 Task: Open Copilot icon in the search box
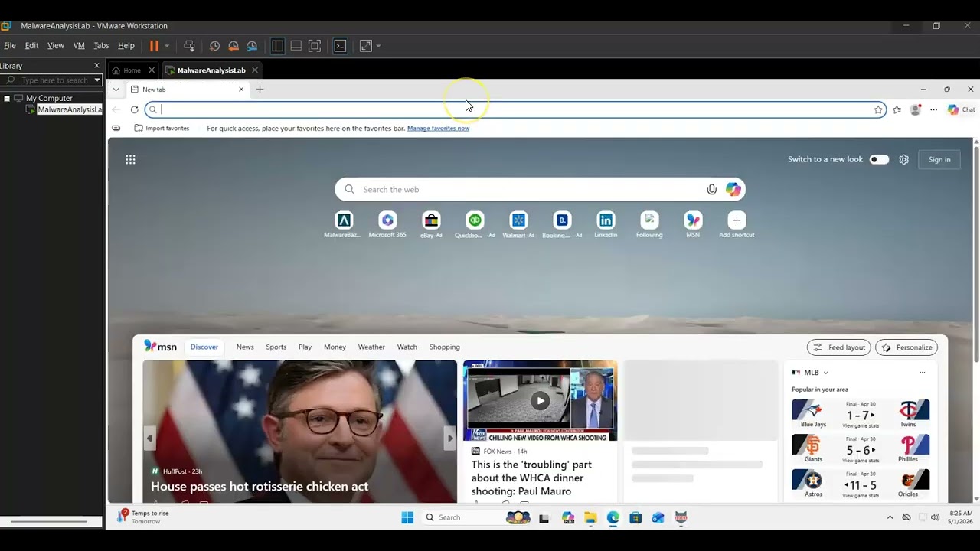733,189
